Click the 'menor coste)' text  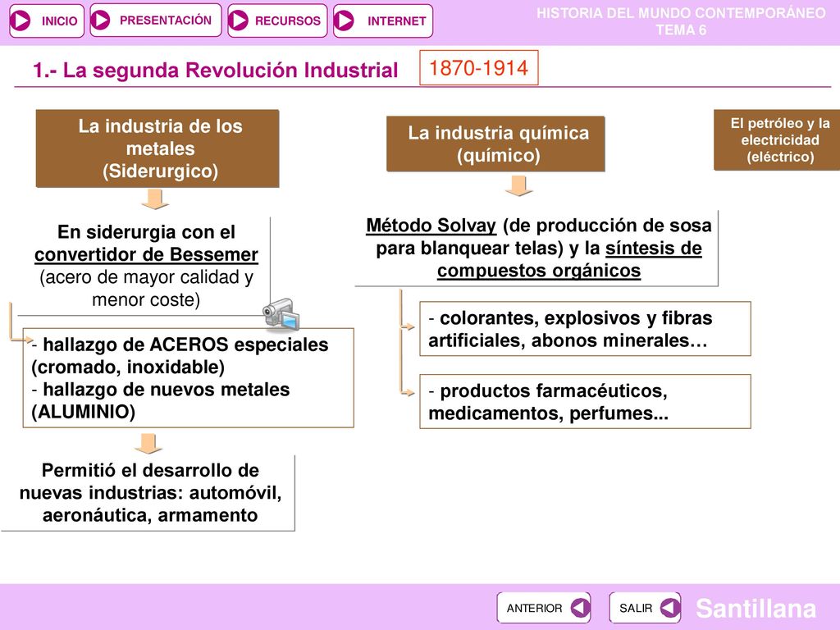coord(146,299)
